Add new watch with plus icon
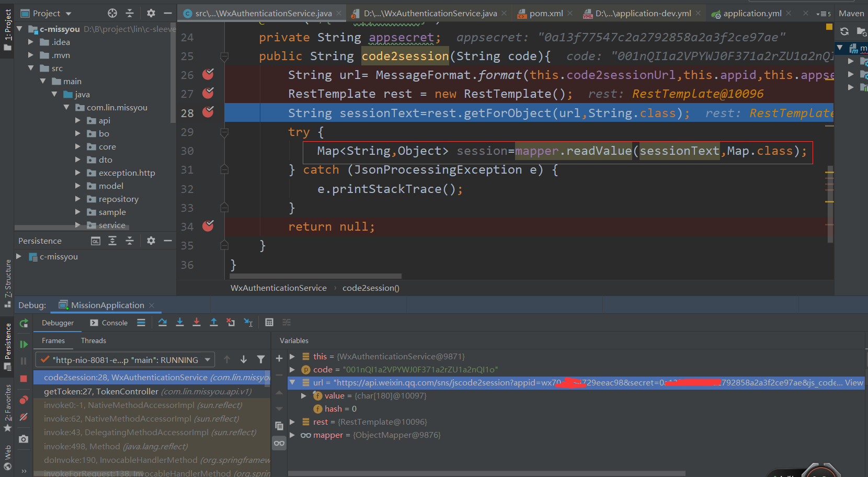 pyautogui.click(x=279, y=358)
